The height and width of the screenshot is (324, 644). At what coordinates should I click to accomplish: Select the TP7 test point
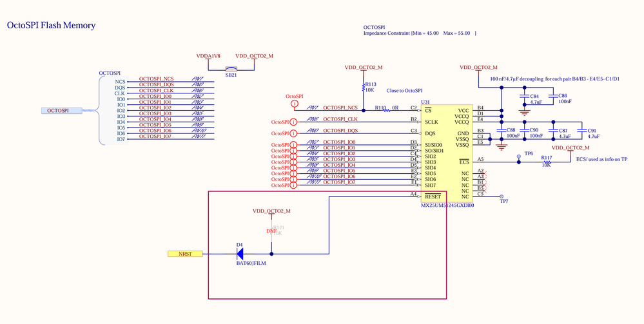pyautogui.click(x=501, y=196)
